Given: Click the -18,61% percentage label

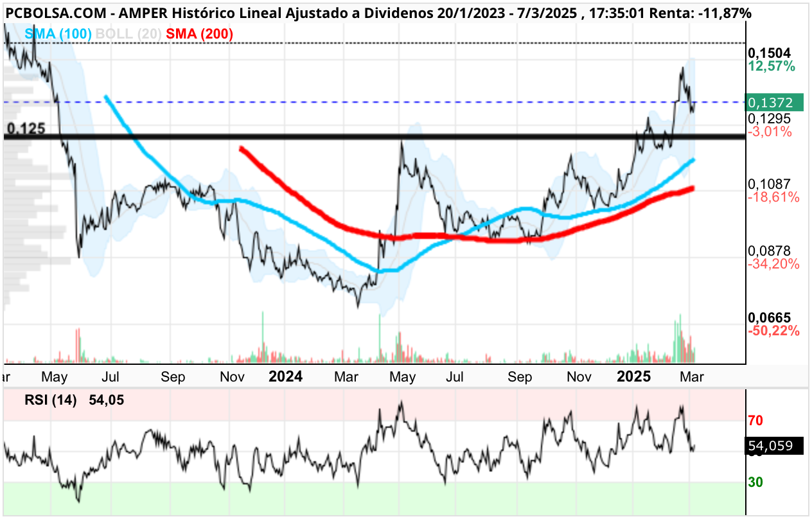Looking at the screenshot, I should click(773, 197).
